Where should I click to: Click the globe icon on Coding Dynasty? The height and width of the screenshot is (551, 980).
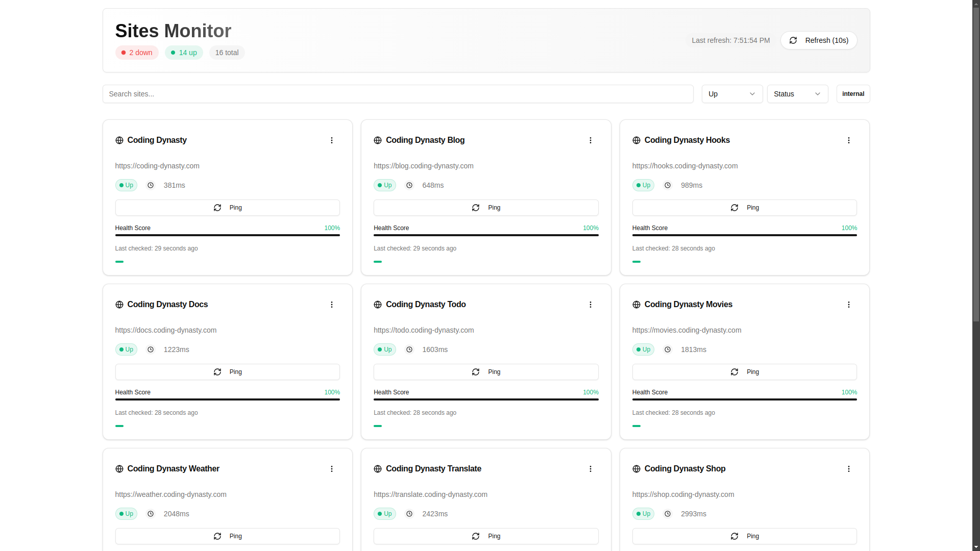point(119,140)
